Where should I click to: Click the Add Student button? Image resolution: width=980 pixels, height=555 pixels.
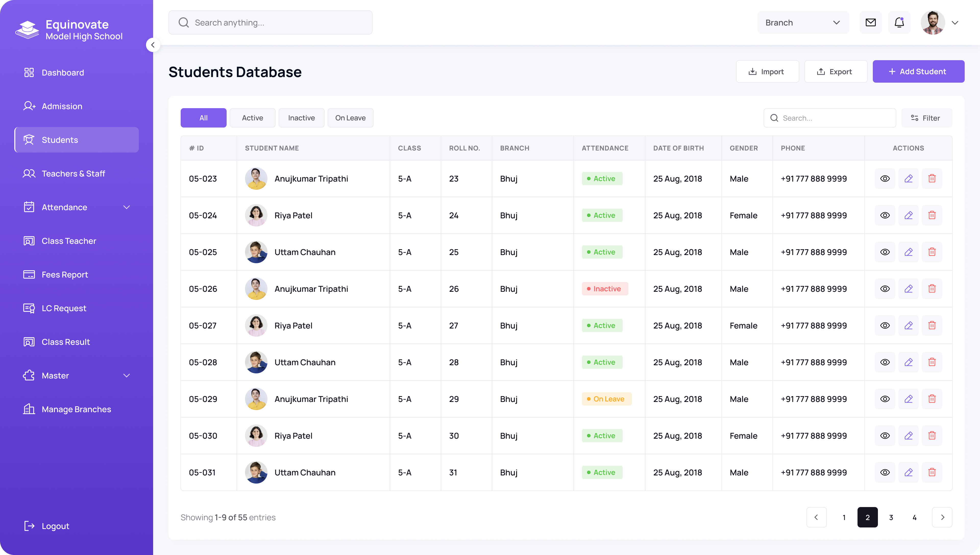(x=918, y=71)
